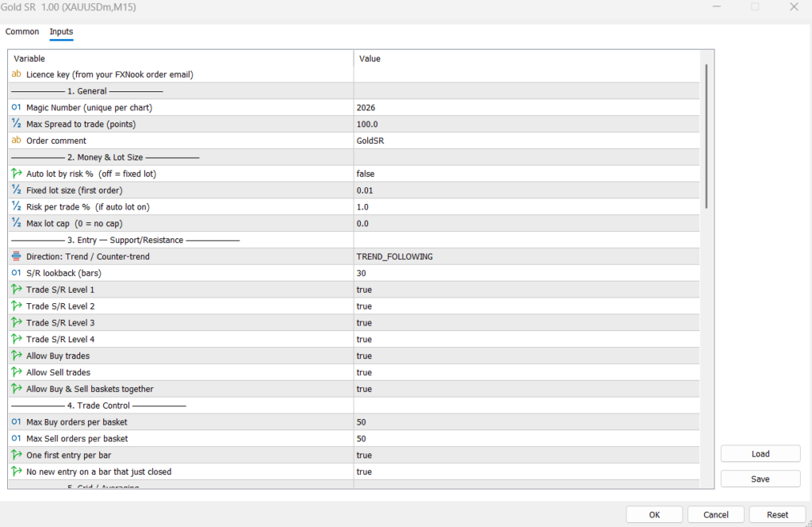Edit the Fixed lot size value 0.01

pos(527,190)
